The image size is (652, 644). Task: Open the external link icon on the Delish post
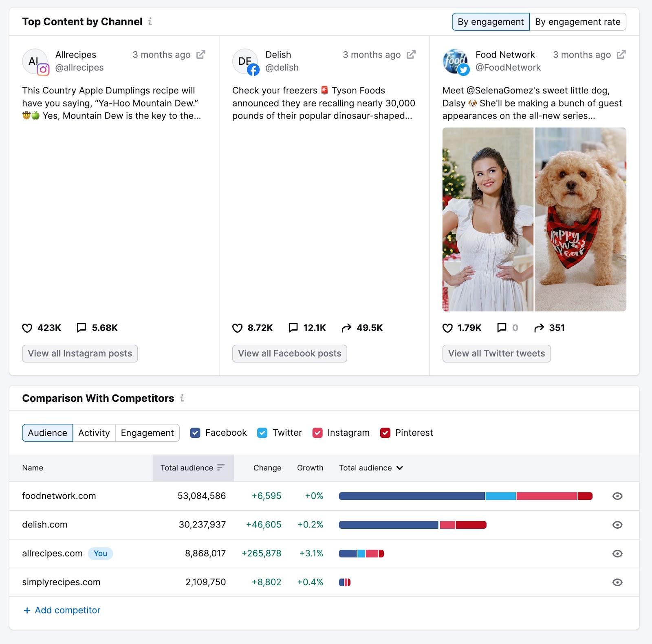click(411, 54)
